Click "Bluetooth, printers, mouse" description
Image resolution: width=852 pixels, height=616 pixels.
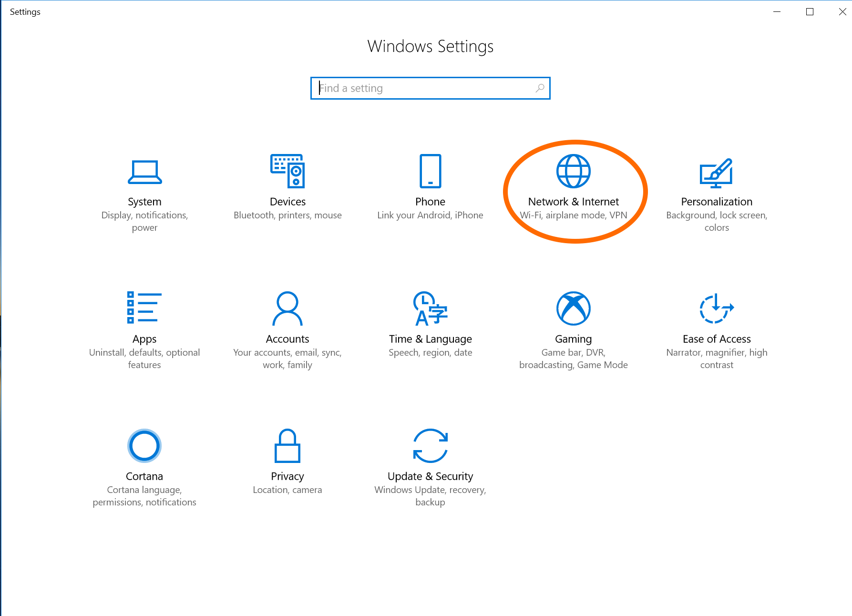coord(287,215)
